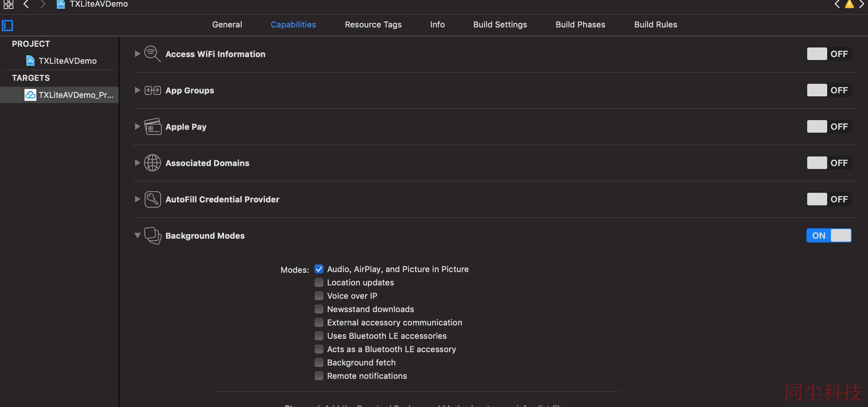The width and height of the screenshot is (868, 407).
Task: Click the Associated Domains title text
Action: 207,163
